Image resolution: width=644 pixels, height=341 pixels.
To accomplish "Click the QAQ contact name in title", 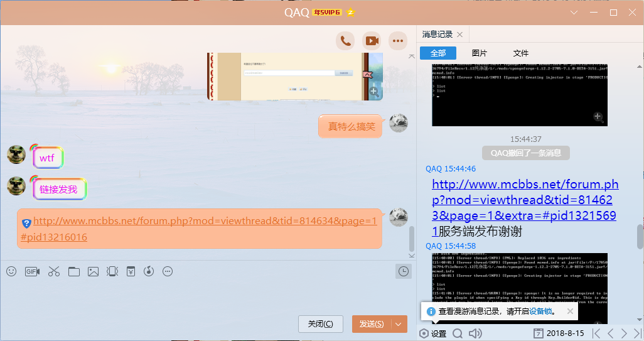I will 296,13.
